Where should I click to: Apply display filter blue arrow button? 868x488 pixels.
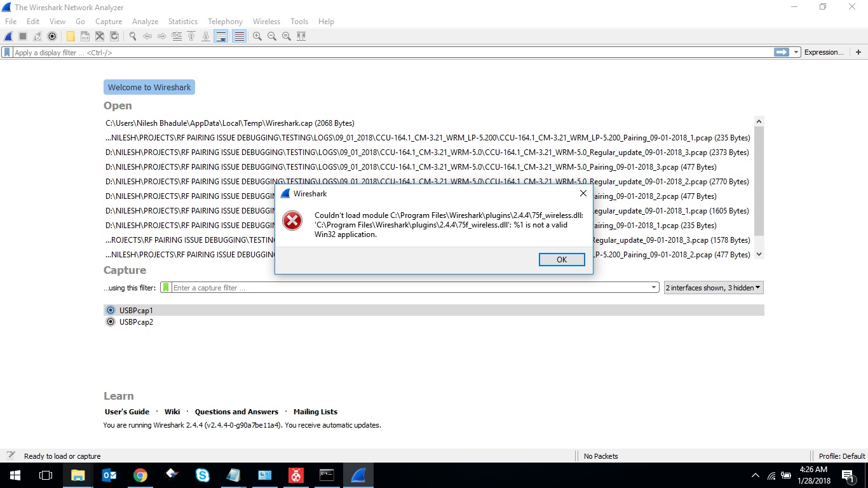pyautogui.click(x=781, y=52)
